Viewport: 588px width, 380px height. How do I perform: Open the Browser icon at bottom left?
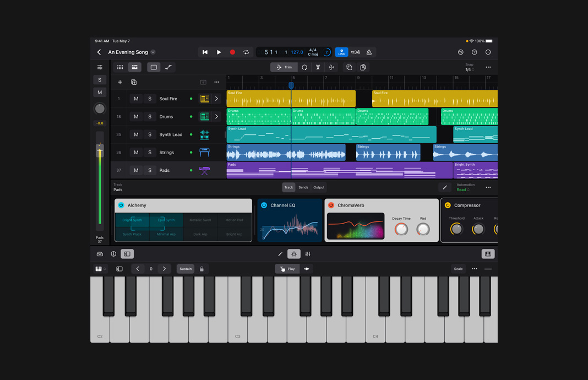(x=100, y=254)
